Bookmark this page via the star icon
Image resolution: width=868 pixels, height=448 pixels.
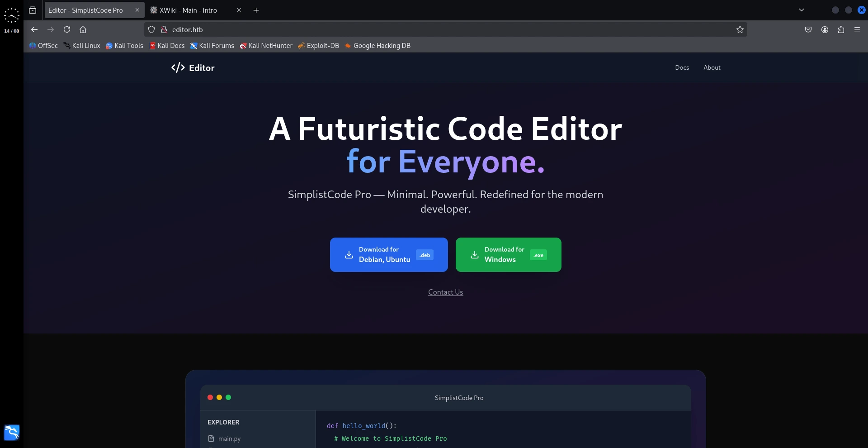click(x=740, y=29)
